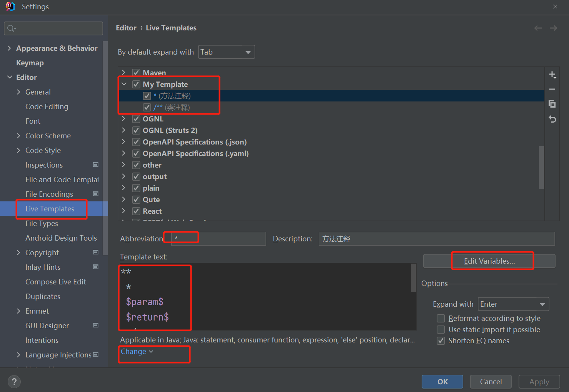Collapse the Editor settings section
This screenshot has height=392, width=569.
[10, 77]
